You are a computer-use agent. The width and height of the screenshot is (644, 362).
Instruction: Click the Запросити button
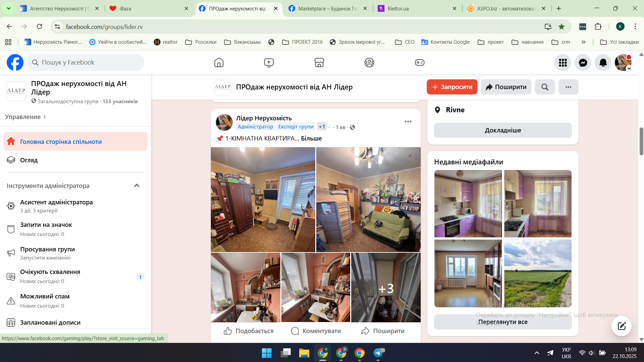pyautogui.click(x=452, y=87)
